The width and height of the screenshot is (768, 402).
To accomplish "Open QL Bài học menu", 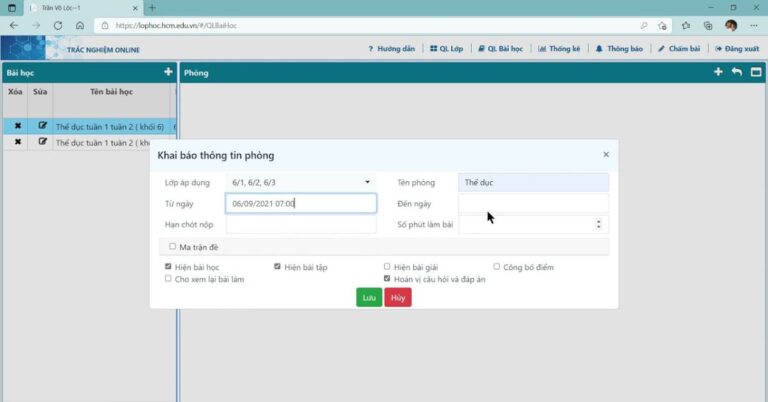I will pos(501,48).
